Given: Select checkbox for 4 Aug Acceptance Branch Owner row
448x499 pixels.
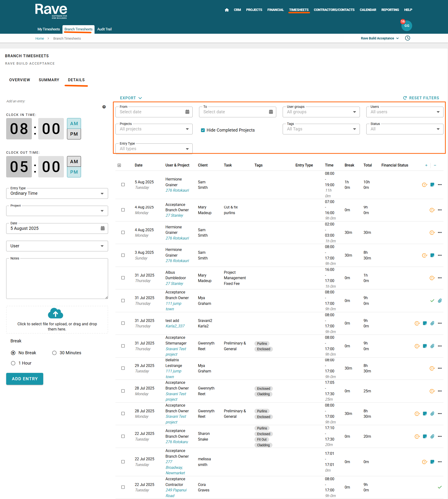Looking at the screenshot, I should point(123,210).
